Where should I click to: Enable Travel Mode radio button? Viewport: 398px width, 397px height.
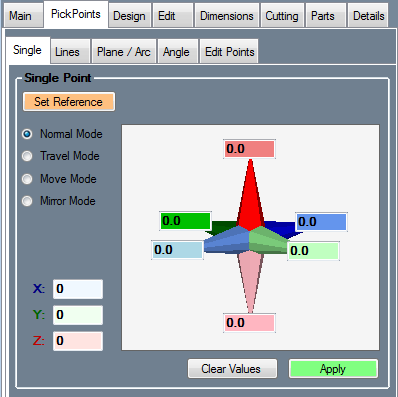27,156
